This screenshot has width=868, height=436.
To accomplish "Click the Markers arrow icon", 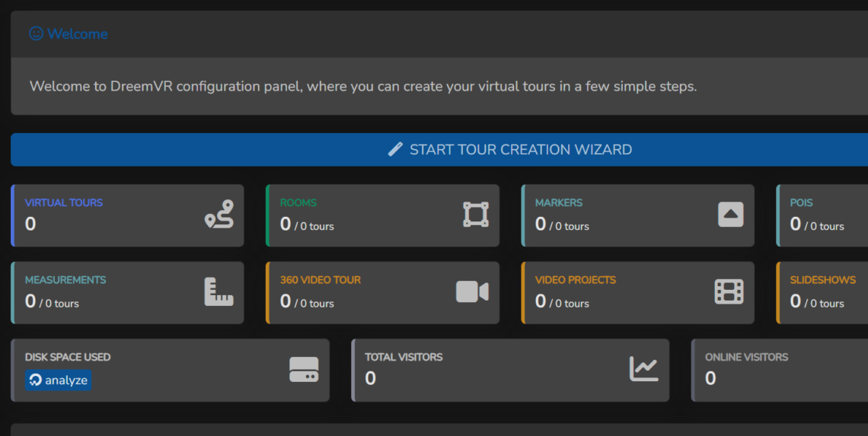I will point(730,215).
